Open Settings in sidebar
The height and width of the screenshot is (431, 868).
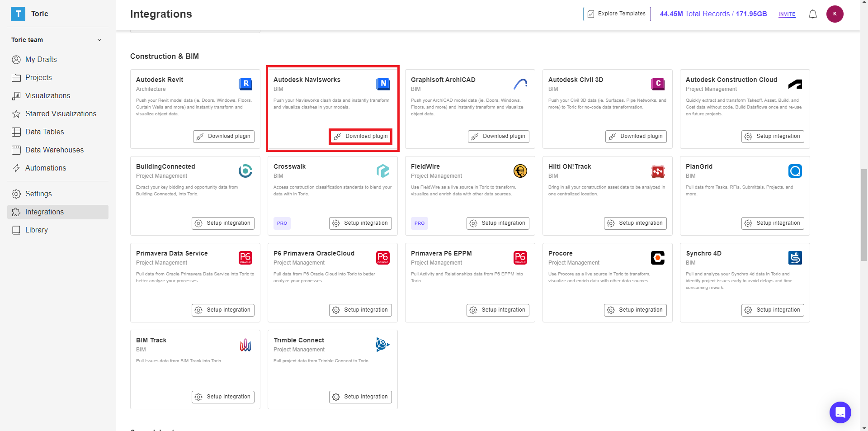57,194
